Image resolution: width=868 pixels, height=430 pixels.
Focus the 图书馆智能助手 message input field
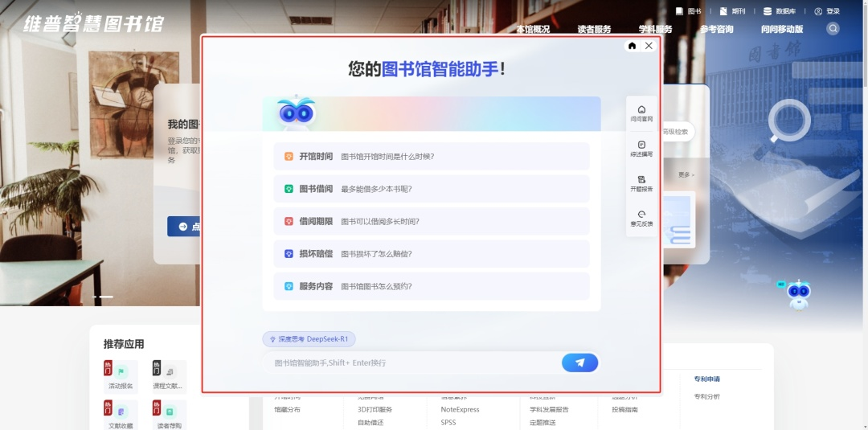(410, 362)
